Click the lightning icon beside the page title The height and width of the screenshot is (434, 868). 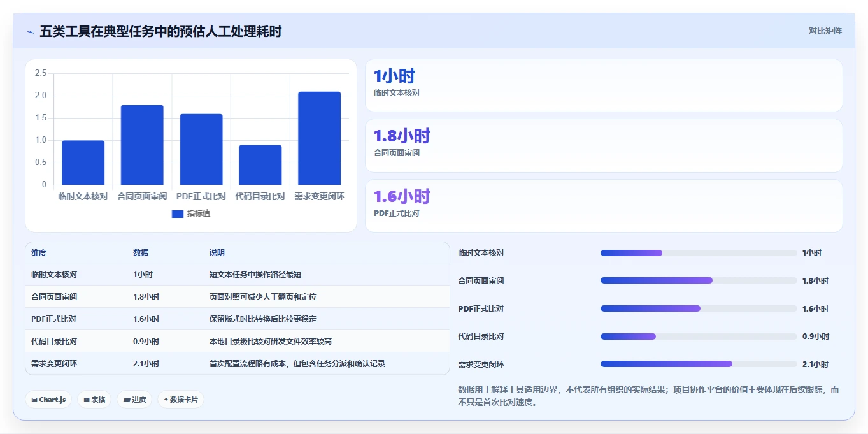[30, 32]
